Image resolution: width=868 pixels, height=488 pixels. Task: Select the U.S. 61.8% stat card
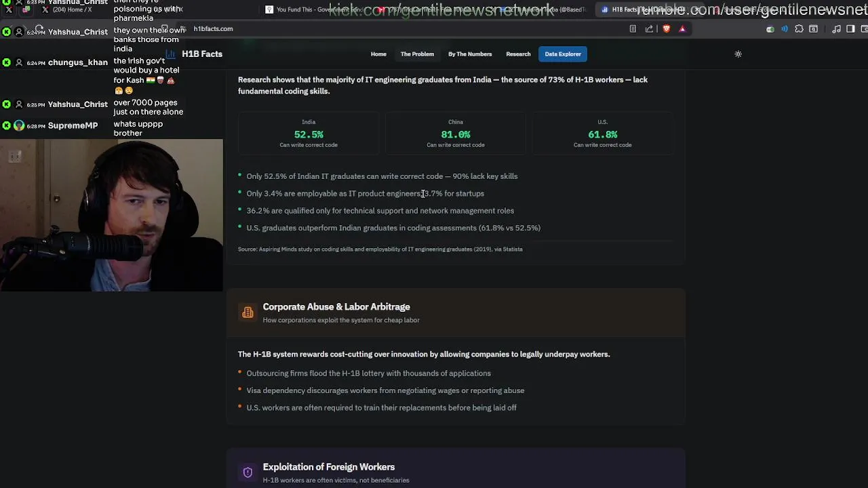point(602,133)
